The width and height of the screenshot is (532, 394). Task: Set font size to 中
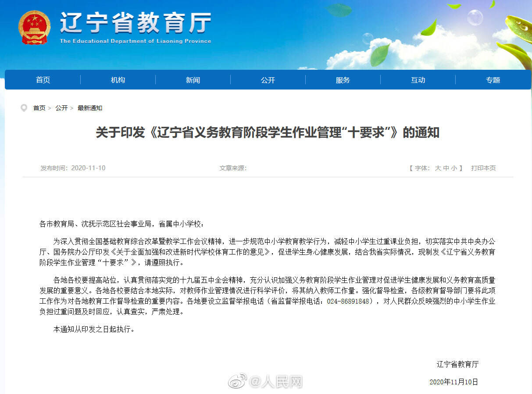point(446,168)
